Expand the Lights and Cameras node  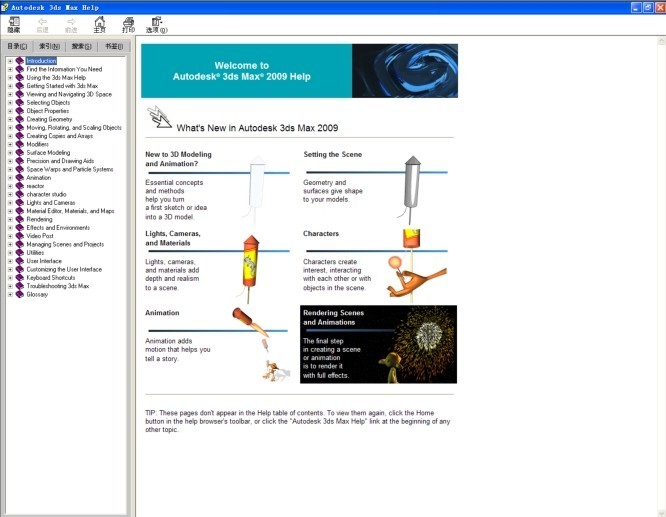click(x=10, y=203)
